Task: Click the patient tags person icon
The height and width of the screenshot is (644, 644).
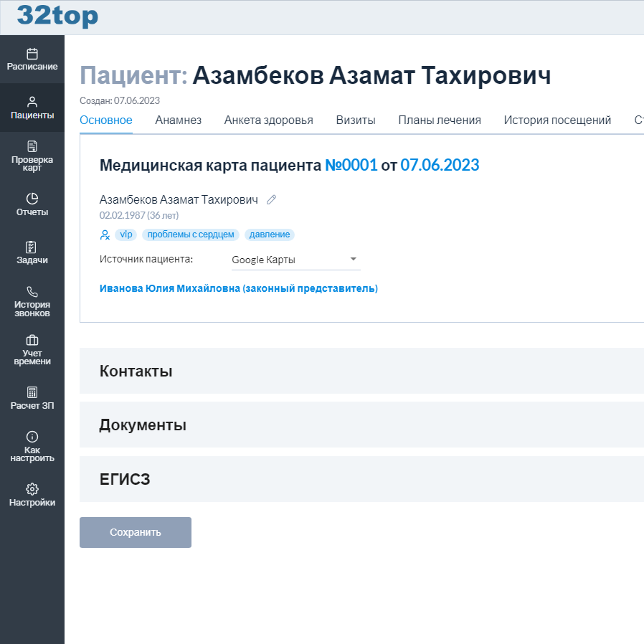Action: (105, 235)
